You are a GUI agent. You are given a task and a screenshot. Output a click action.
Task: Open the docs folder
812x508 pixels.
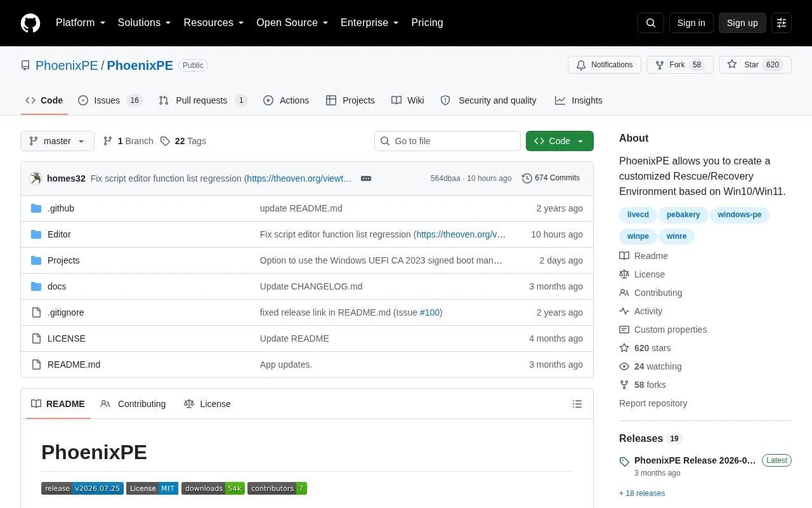(57, 286)
